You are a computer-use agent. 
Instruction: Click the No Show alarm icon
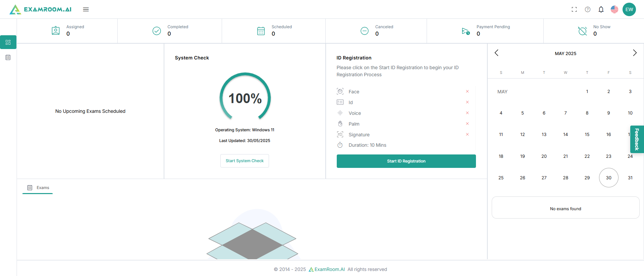click(x=583, y=31)
